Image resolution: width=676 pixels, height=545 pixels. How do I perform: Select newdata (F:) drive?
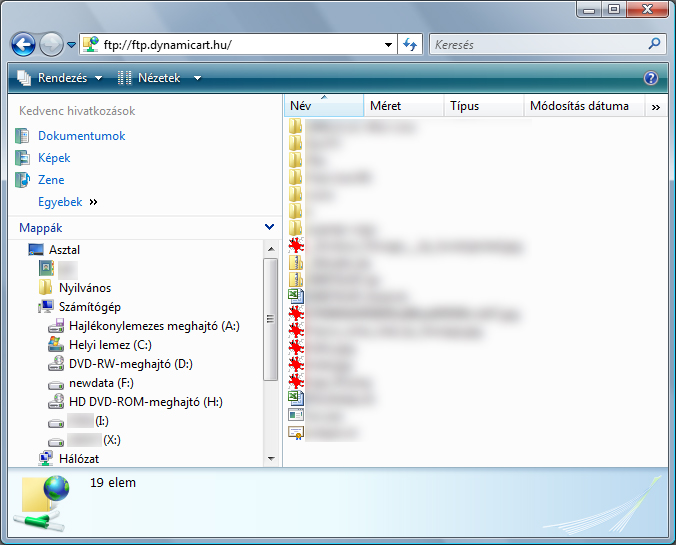pos(101,383)
